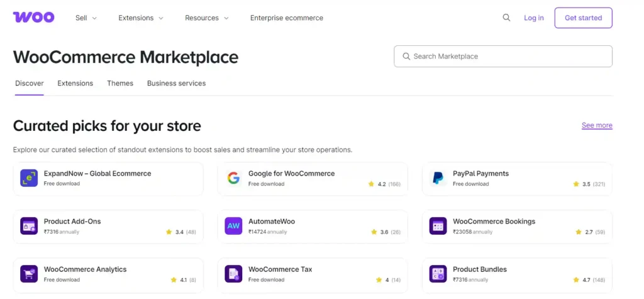
Task: Open AutomateWoo title link
Action: pyautogui.click(x=272, y=222)
